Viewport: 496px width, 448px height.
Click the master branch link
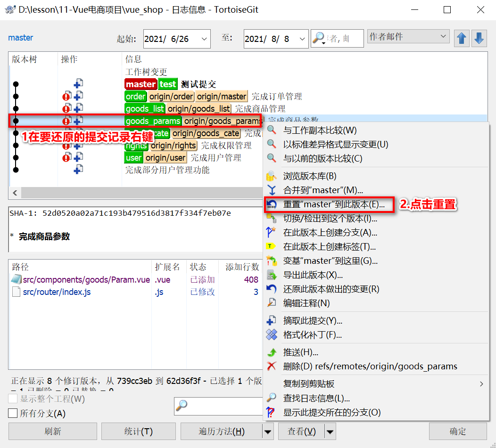tap(21, 38)
